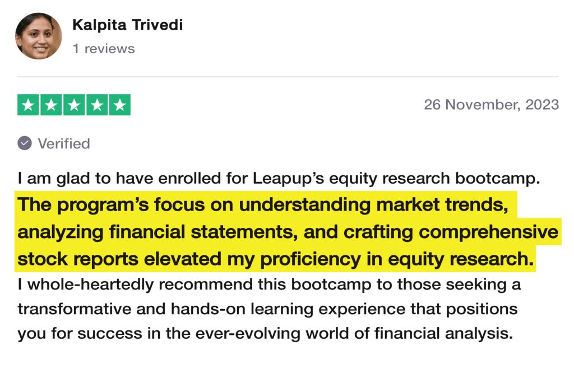Click the review date 26 November, 2023
This screenshot has width=574, height=392.
point(491,105)
